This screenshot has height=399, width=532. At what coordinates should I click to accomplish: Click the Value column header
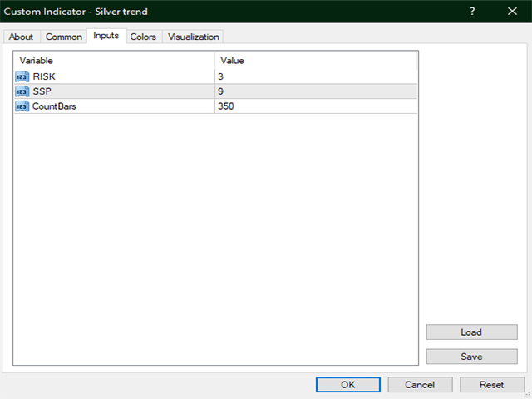(x=316, y=61)
